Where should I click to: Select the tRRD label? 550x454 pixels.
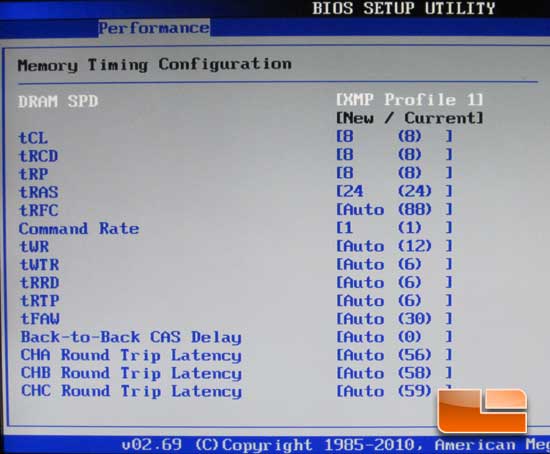40,283
